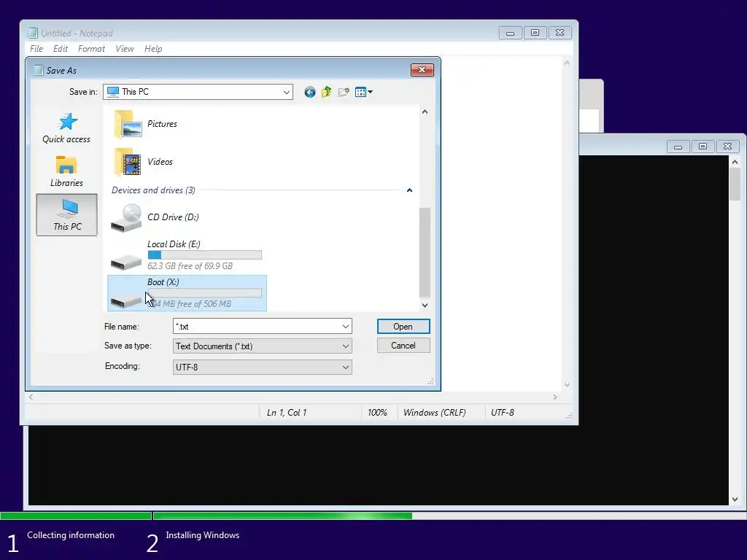747x560 pixels.
Task: Click the Notepad icon in title bar
Action: [x=33, y=33]
